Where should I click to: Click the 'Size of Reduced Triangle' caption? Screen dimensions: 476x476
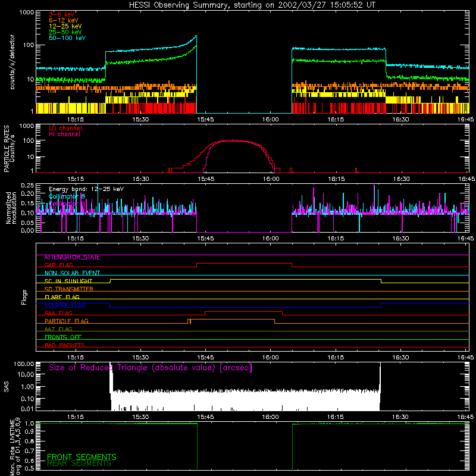point(151,368)
